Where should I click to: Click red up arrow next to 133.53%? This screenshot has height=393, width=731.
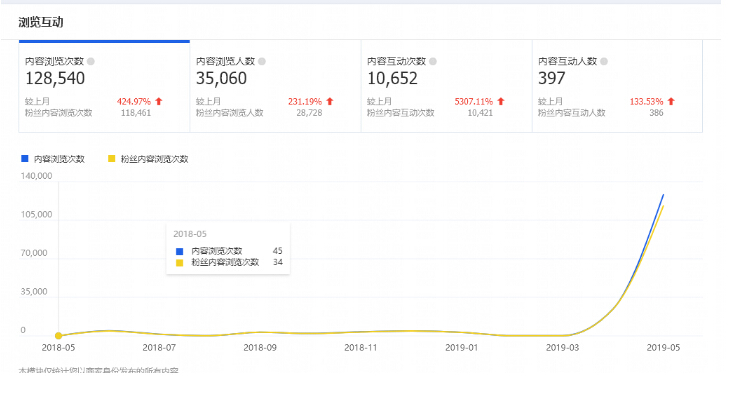671,101
